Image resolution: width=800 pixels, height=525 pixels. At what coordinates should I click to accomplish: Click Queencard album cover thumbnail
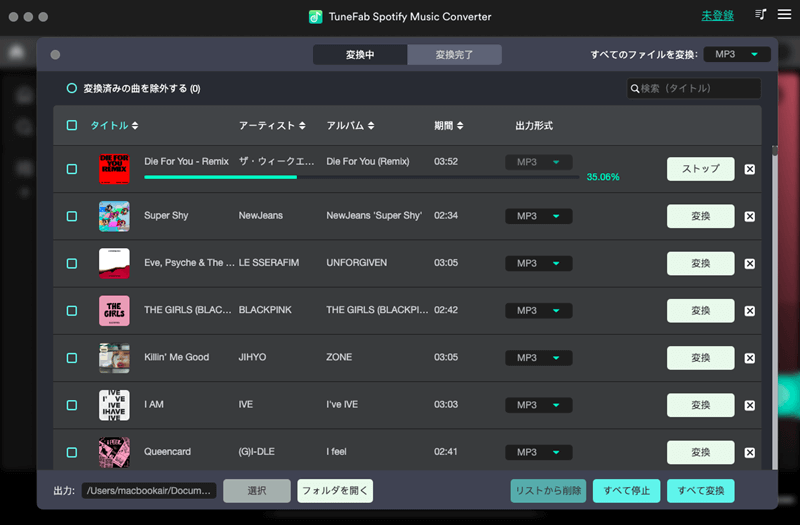[114, 452]
